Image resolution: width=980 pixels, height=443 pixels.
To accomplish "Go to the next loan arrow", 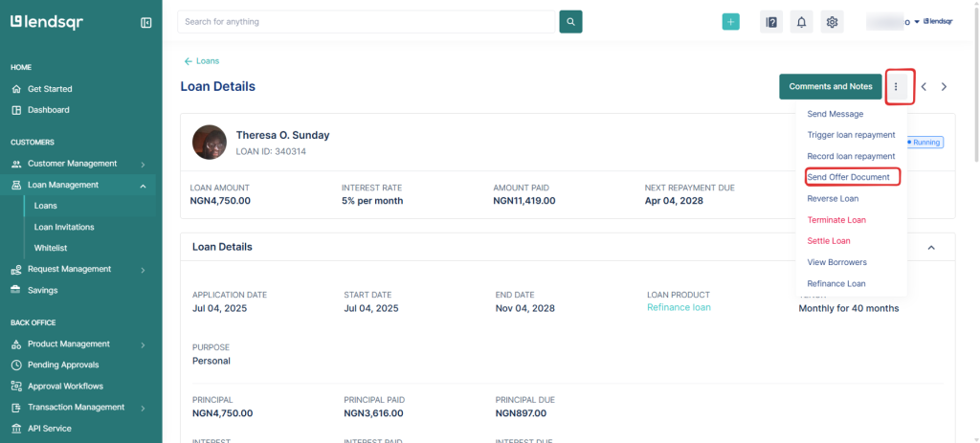I will pos(945,87).
